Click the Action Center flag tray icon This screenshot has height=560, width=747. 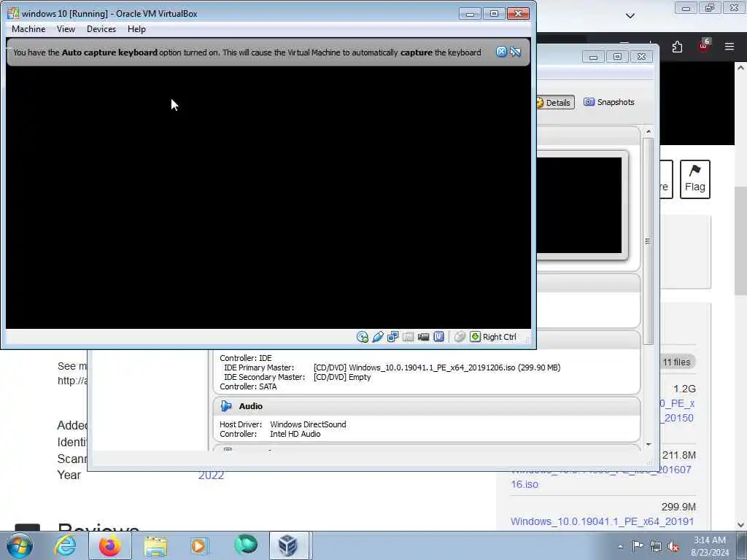(638, 546)
